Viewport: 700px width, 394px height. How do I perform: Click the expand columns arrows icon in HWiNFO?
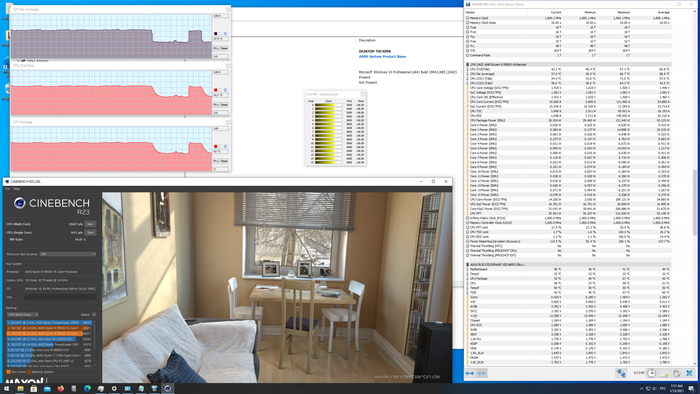click(x=470, y=373)
